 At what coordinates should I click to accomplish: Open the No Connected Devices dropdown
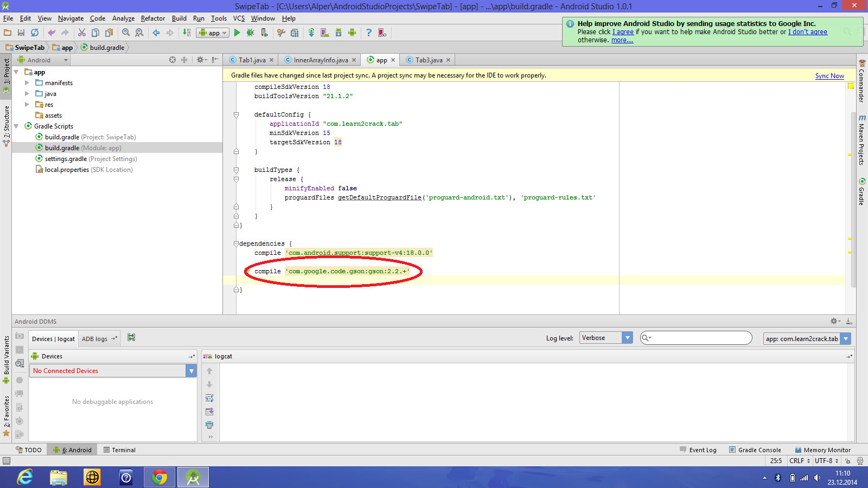[x=113, y=371]
